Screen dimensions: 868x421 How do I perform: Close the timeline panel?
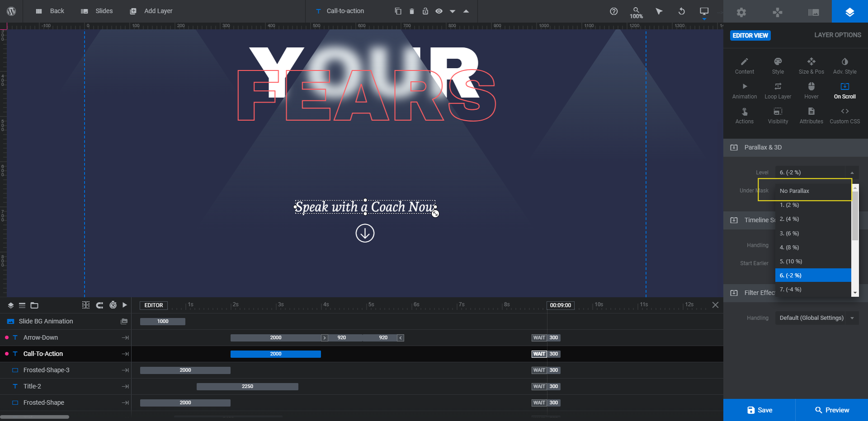[x=715, y=305]
